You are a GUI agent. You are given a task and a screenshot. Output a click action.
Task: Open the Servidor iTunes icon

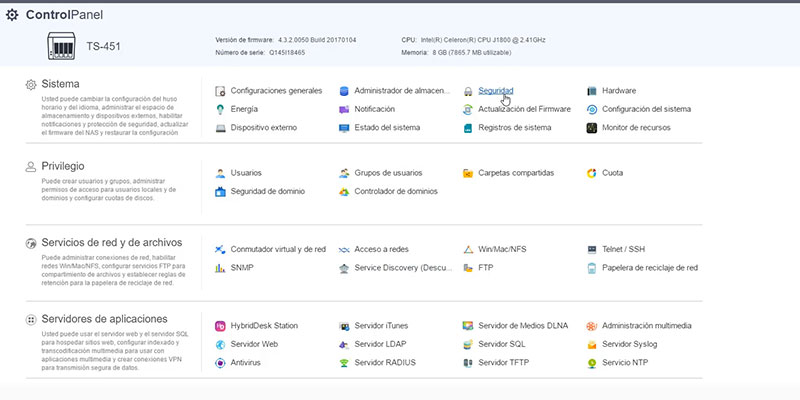(x=344, y=326)
